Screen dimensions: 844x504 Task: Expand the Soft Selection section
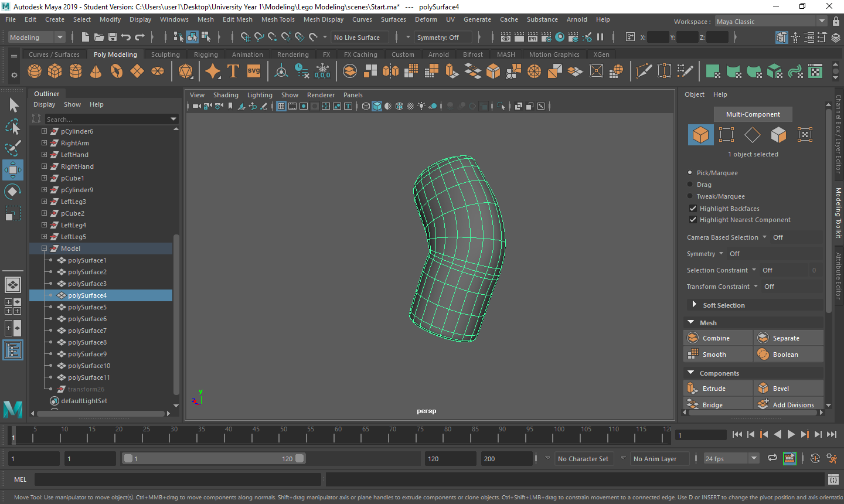695,305
